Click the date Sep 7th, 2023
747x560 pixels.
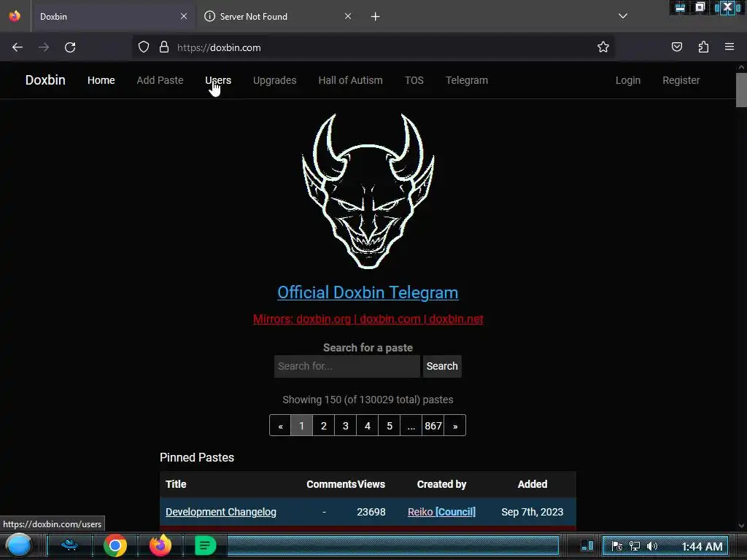pyautogui.click(x=532, y=512)
